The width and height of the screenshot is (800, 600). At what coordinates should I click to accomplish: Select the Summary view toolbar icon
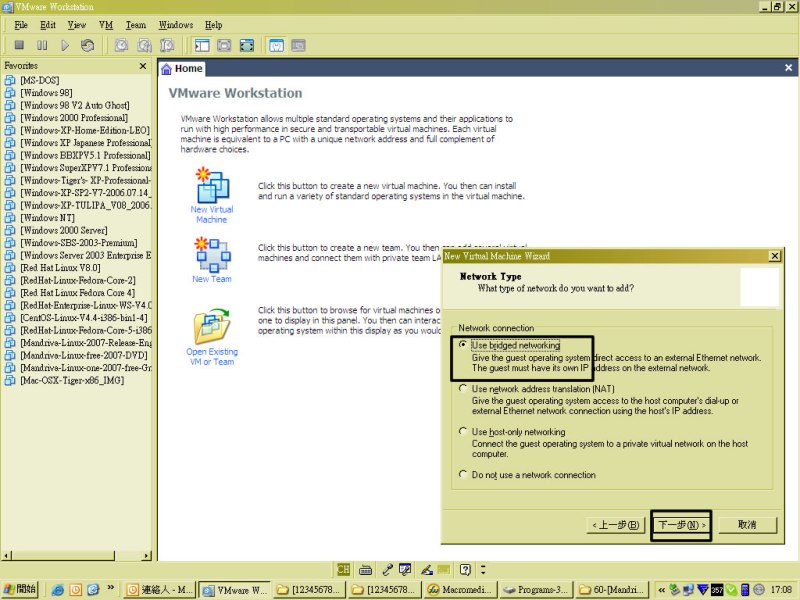(x=276, y=45)
